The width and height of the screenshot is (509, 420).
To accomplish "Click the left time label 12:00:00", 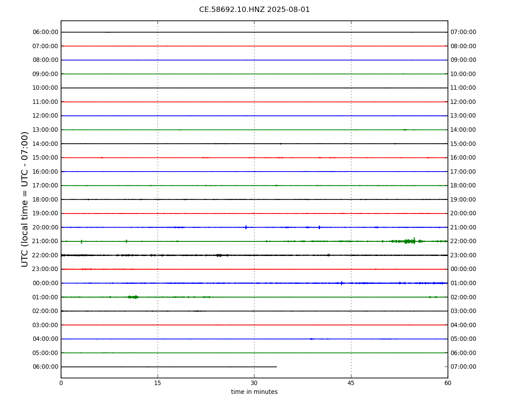I will click(46, 116).
